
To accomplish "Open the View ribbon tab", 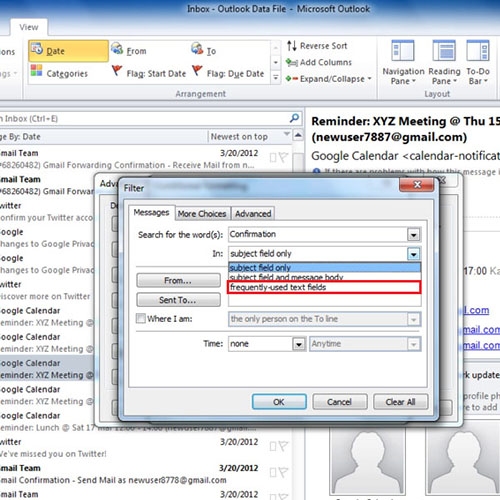I will (x=29, y=27).
